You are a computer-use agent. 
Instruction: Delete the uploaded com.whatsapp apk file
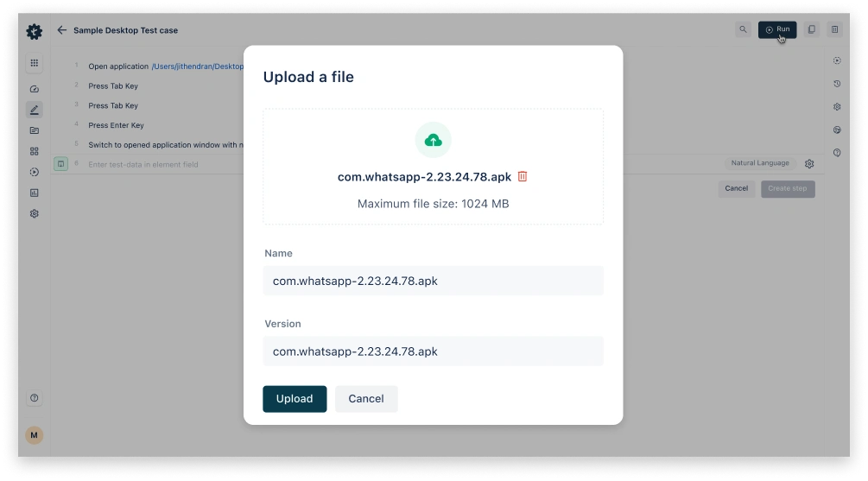pyautogui.click(x=523, y=176)
